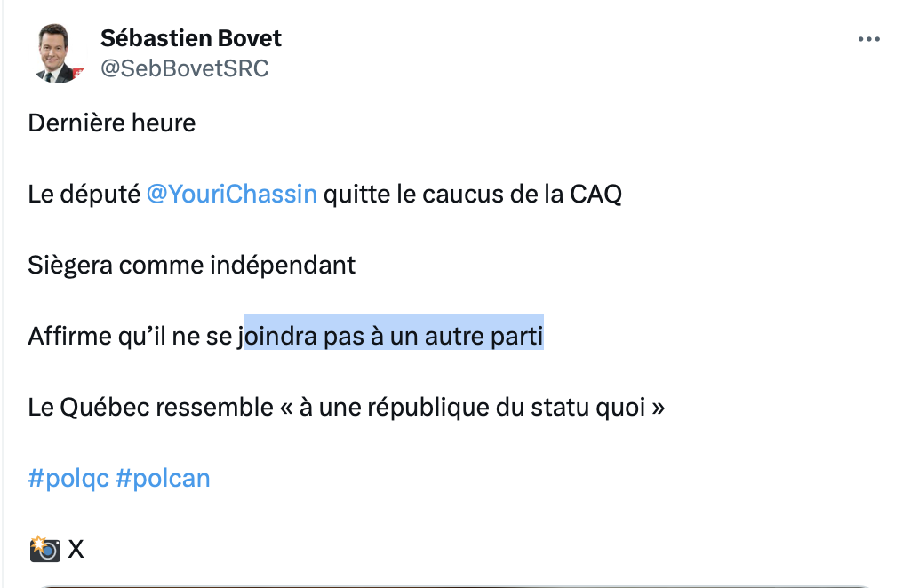Open the embedded media preview at bottom edge
This screenshot has width=903, height=588.
pos(455,585)
